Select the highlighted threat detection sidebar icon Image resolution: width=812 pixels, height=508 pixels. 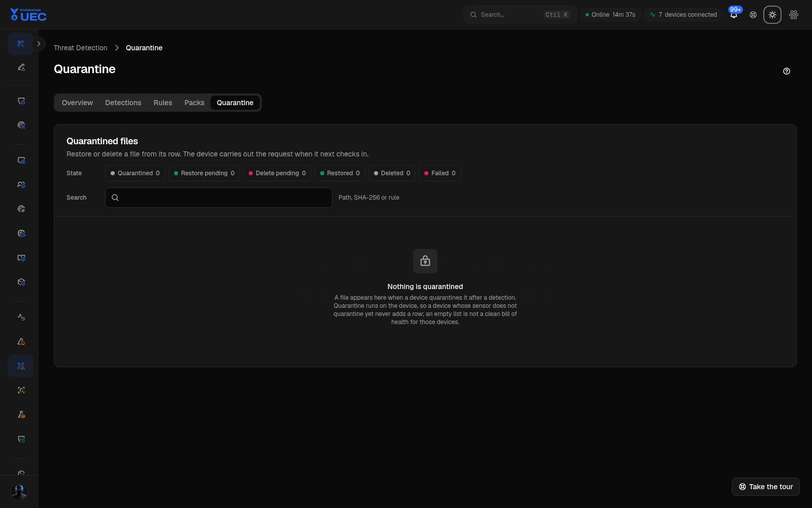[21, 366]
